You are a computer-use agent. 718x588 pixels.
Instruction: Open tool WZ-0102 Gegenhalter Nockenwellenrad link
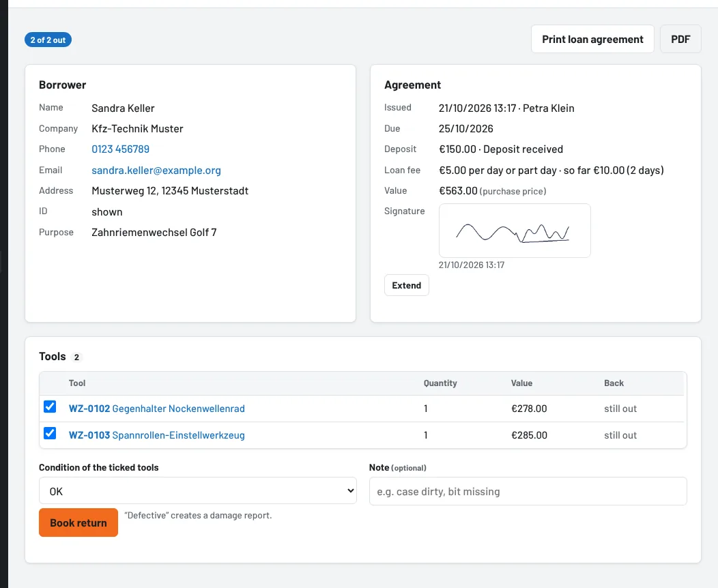pos(156,409)
